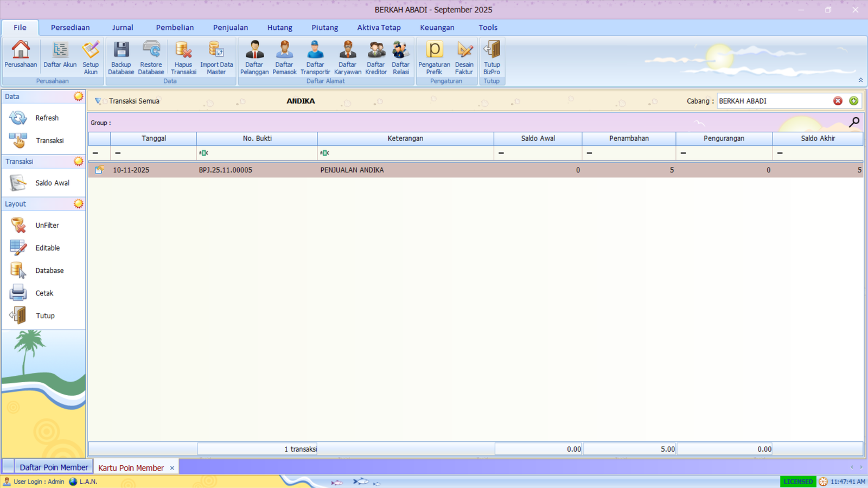This screenshot has width=868, height=488.
Task: Clear the Cabang field with the red X
Action: point(838,101)
